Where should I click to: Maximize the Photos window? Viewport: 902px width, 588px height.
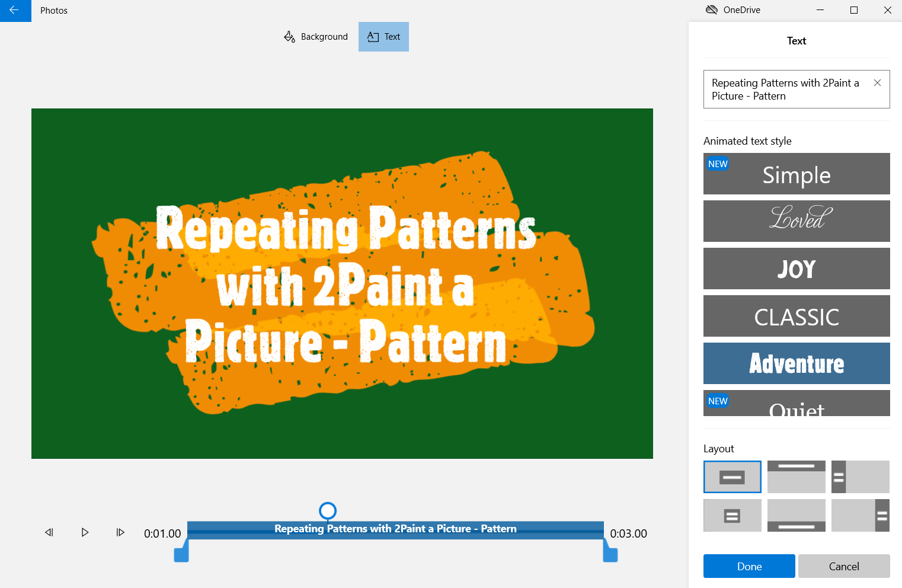(854, 10)
